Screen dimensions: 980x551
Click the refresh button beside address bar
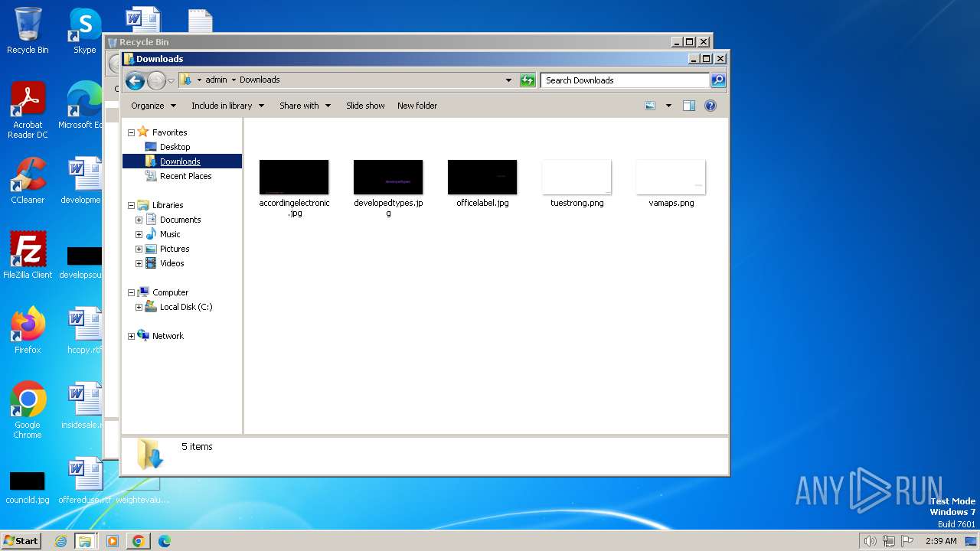(x=528, y=80)
